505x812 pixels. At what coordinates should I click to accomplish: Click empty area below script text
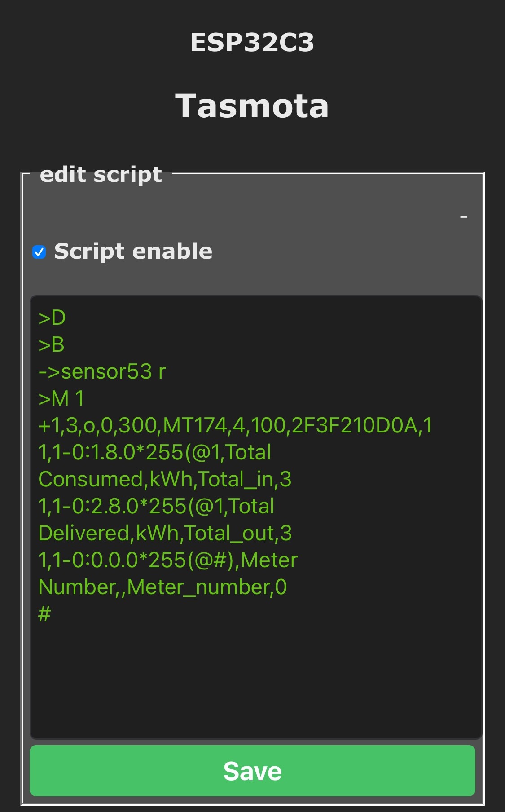tap(256, 678)
